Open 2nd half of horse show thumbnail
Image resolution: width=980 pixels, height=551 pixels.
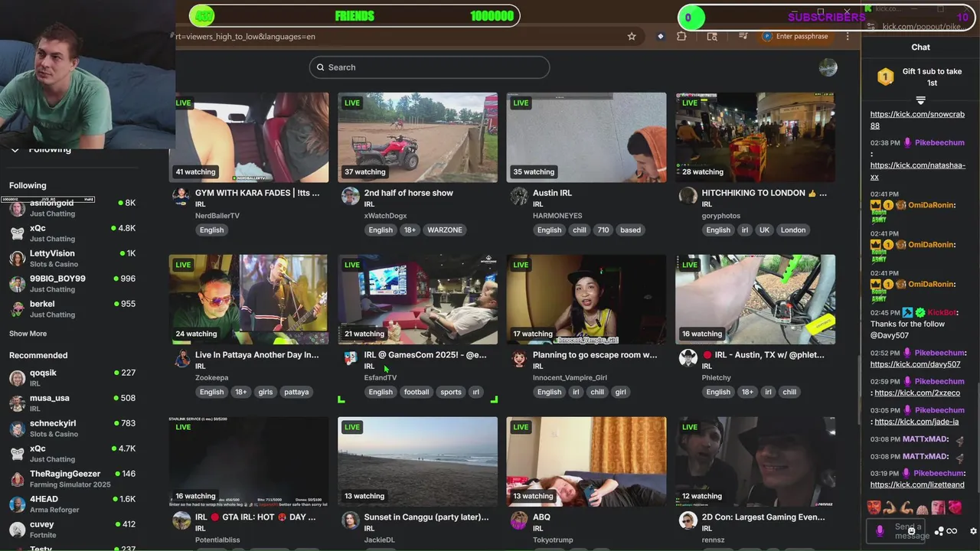[x=417, y=138]
